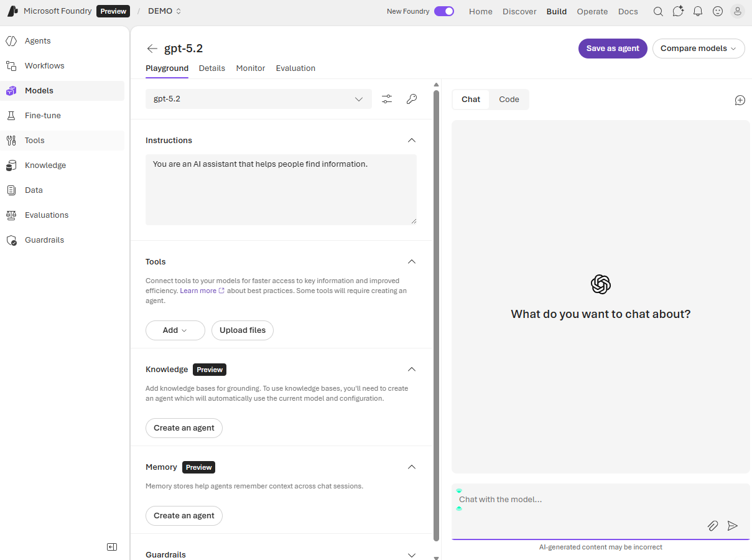Switch to the Evaluation tab

pyautogui.click(x=295, y=68)
